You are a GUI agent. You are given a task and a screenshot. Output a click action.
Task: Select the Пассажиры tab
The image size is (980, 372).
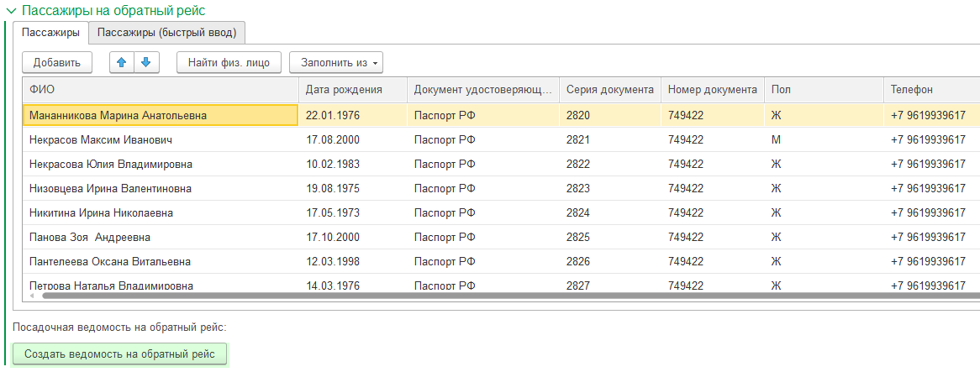[x=50, y=33]
